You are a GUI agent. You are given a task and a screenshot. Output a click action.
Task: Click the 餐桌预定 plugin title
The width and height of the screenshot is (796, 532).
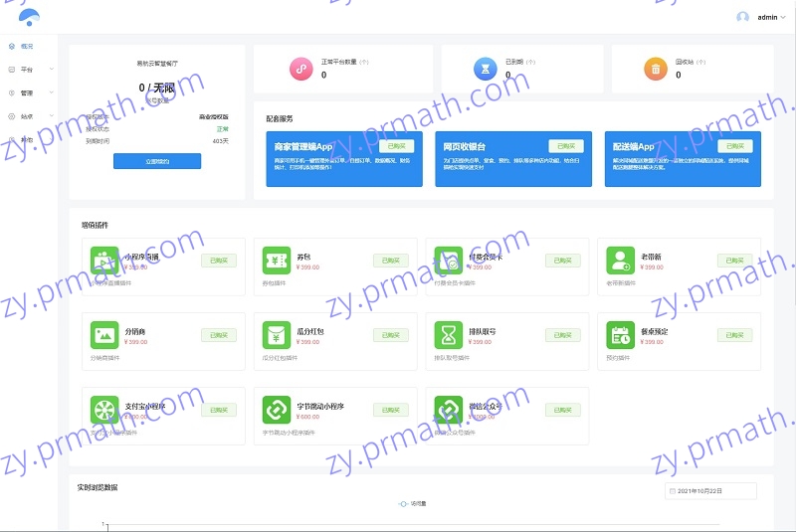(x=655, y=331)
